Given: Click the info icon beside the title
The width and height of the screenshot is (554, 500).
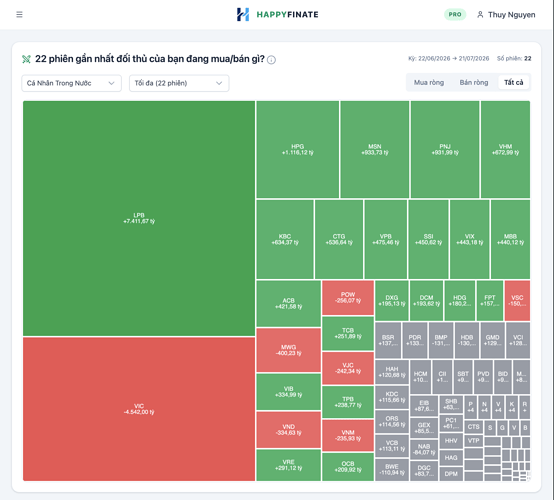Looking at the screenshot, I should pos(271,60).
